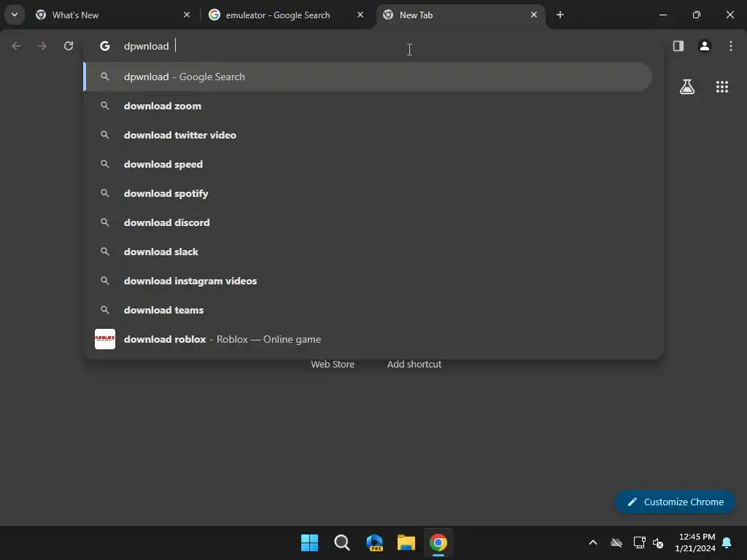
Task: Close the What's New tab
Action: click(x=187, y=15)
